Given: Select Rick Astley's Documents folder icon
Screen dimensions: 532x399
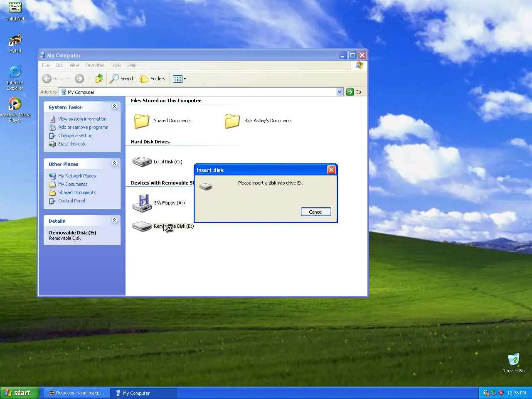Looking at the screenshot, I should point(232,121).
